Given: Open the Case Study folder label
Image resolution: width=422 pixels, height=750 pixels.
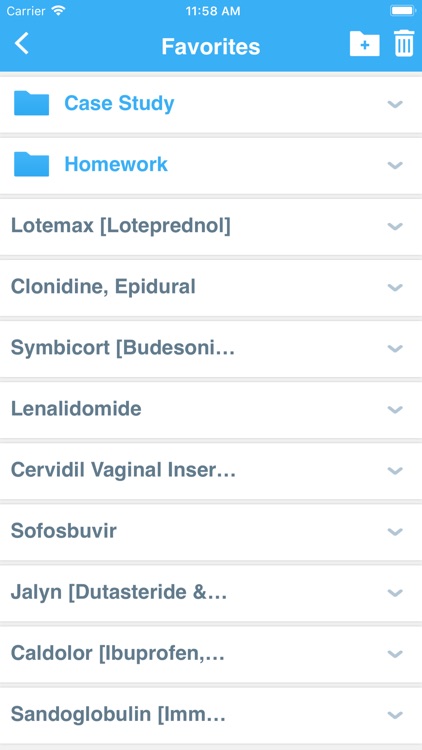Looking at the screenshot, I should pos(120,103).
